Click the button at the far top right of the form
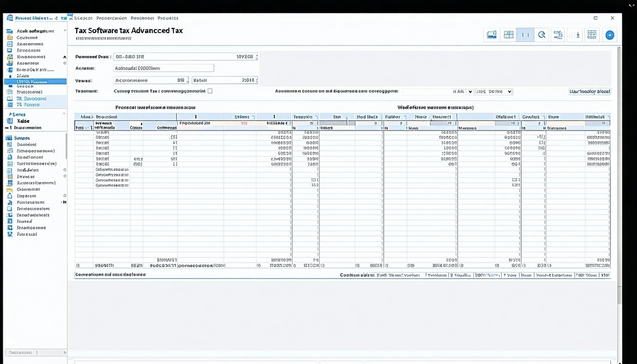637x364 pixels. pos(590,91)
